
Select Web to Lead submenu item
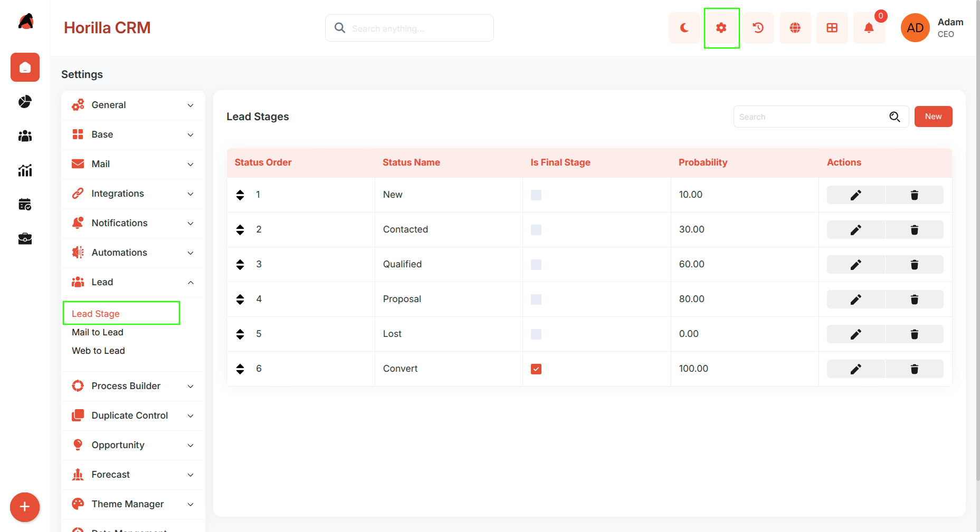[98, 351]
